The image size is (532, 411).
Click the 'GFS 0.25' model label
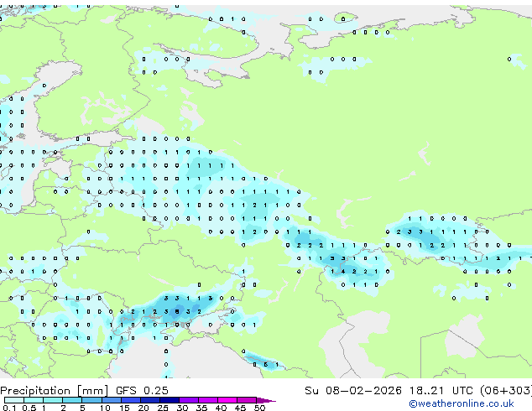142,391
